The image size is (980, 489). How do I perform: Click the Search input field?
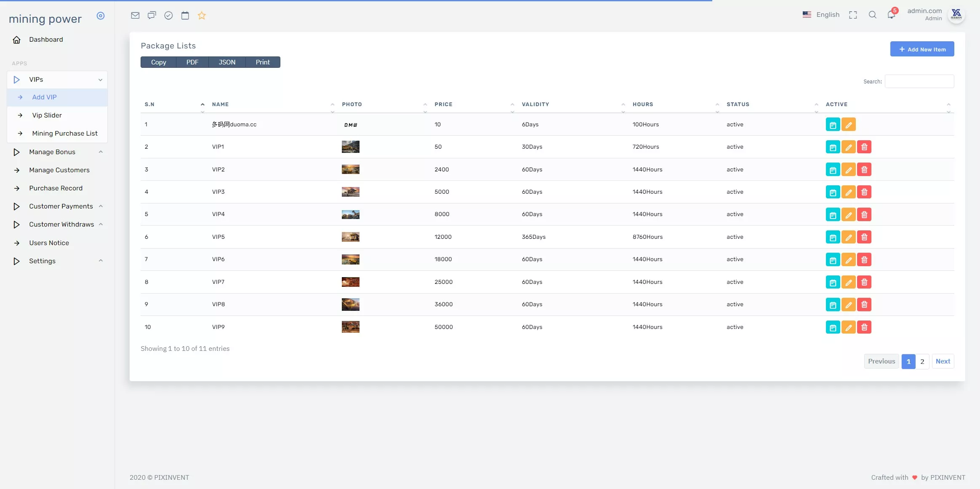pyautogui.click(x=919, y=82)
